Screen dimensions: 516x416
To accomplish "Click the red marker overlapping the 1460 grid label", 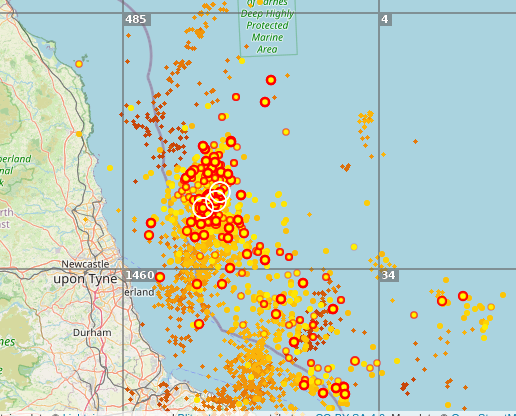I will click(x=160, y=277).
